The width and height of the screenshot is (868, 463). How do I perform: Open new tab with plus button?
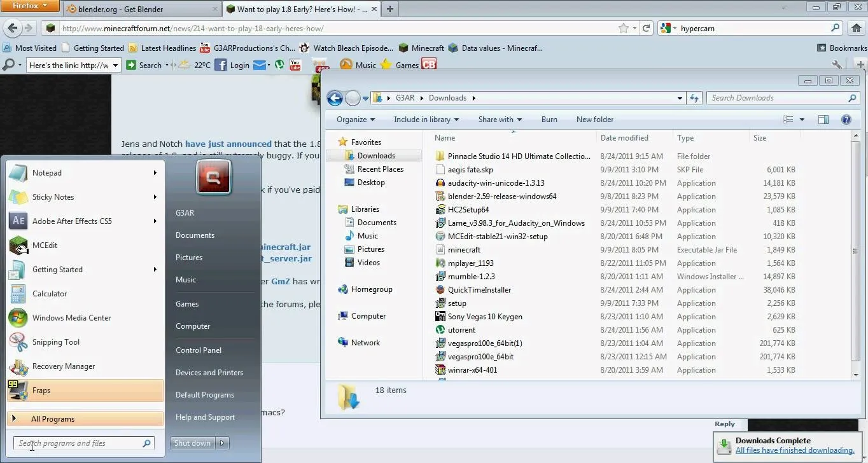[x=389, y=9]
